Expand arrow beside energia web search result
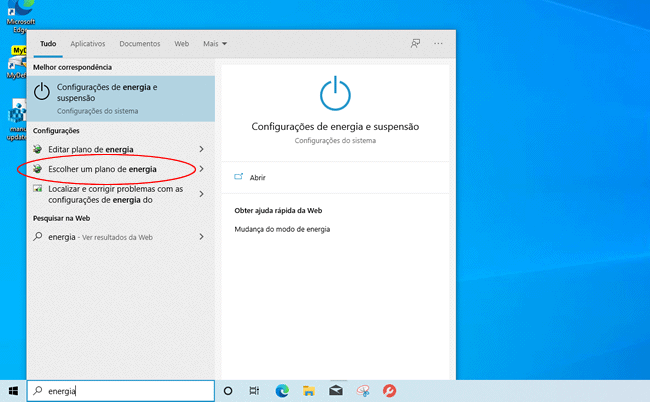The width and height of the screenshot is (650, 402). [x=201, y=237]
